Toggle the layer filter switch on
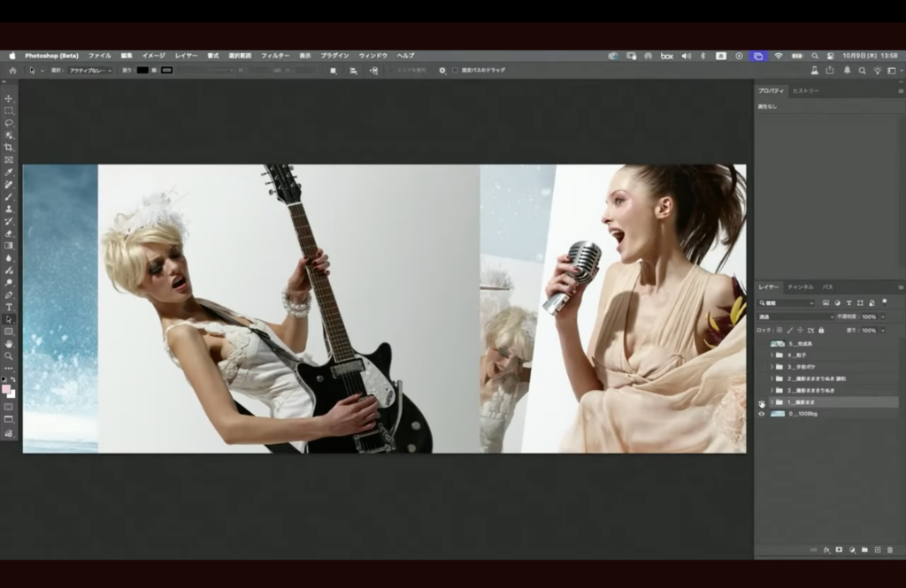The height and width of the screenshot is (588, 906). pyautogui.click(x=883, y=302)
